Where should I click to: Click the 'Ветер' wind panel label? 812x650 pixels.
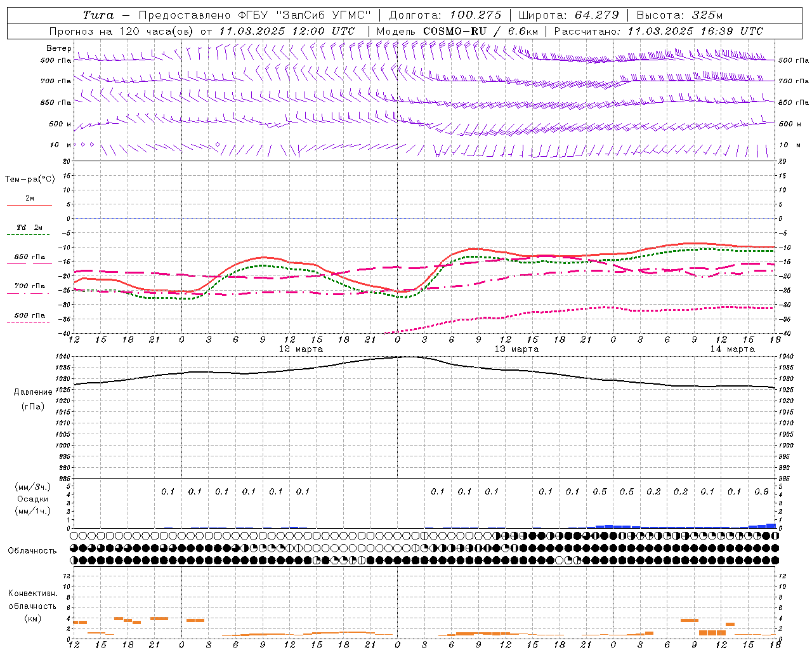pos(59,48)
